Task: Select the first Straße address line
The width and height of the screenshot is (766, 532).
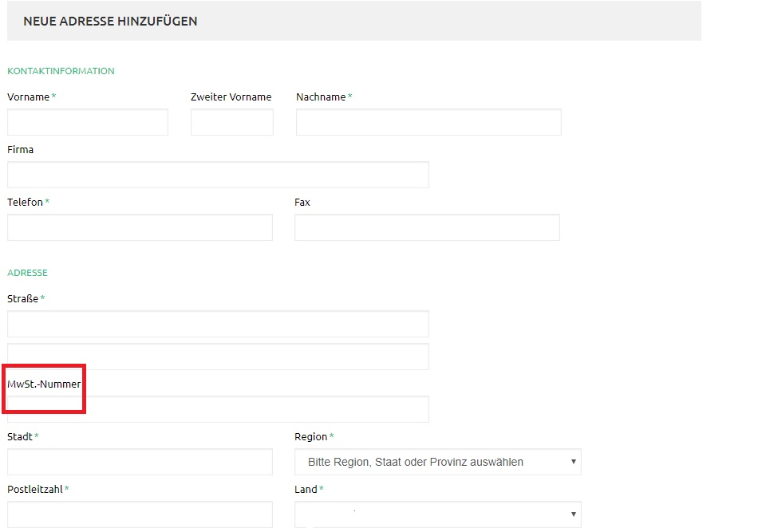Action: pos(218,324)
